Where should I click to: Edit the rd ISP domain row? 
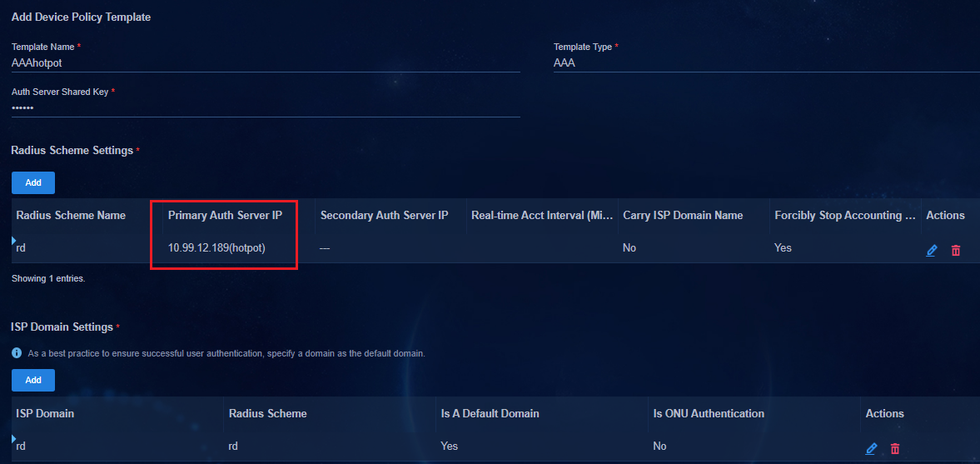tap(871, 448)
